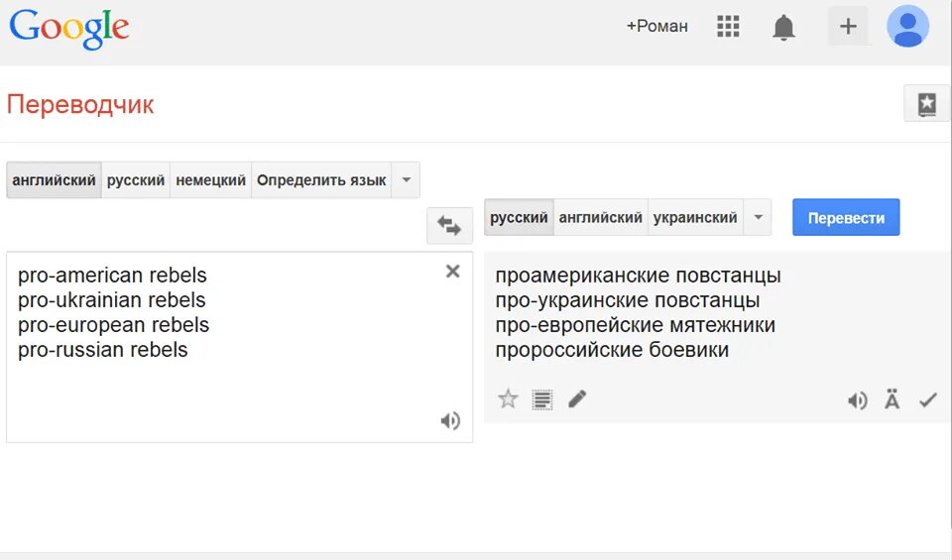Select русский as target language

pyautogui.click(x=519, y=217)
